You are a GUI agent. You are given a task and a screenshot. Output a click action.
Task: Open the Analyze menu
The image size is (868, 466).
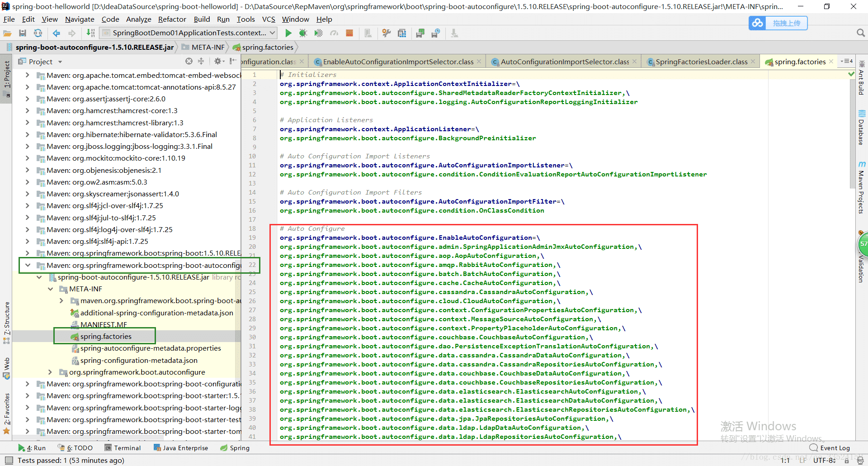(139, 19)
